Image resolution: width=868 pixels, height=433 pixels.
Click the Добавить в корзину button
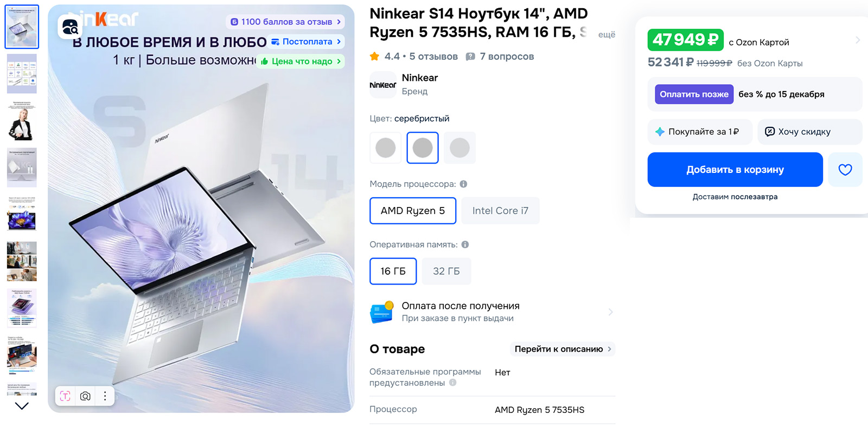[735, 170]
